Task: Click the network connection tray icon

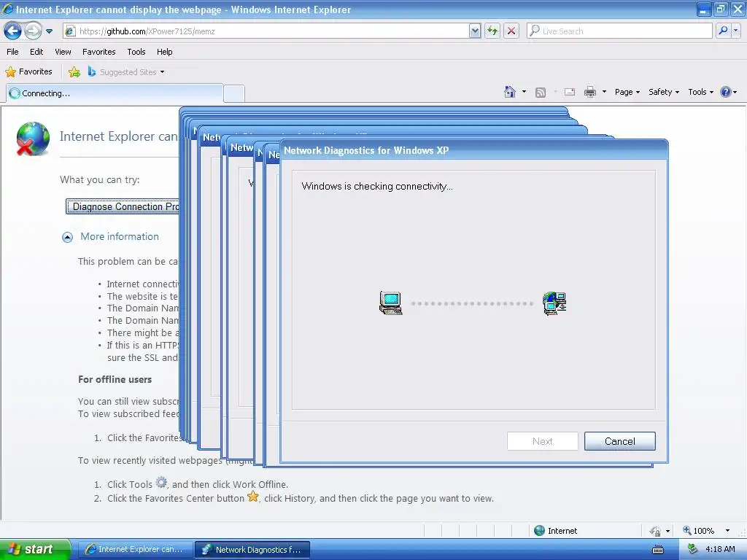Action: point(692,550)
